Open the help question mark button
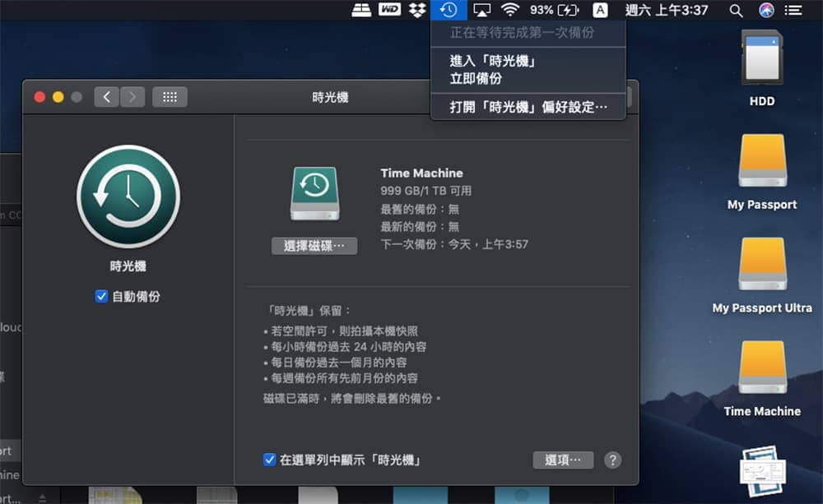This screenshot has height=504, width=823. 612,460
